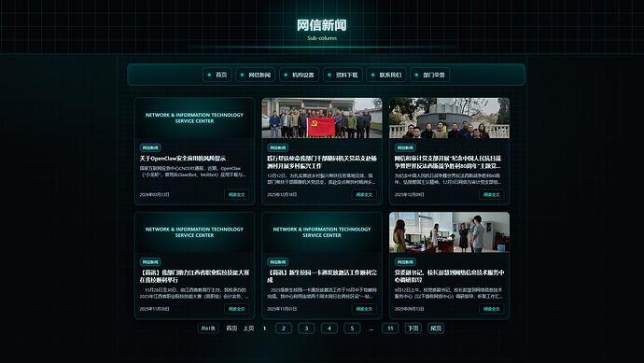
Task: Click the 下页 next page button
Action: (x=413, y=328)
